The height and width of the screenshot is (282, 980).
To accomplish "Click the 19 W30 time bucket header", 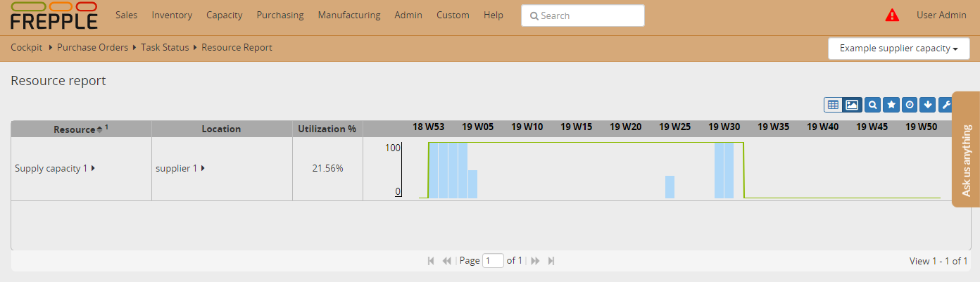I will (724, 127).
